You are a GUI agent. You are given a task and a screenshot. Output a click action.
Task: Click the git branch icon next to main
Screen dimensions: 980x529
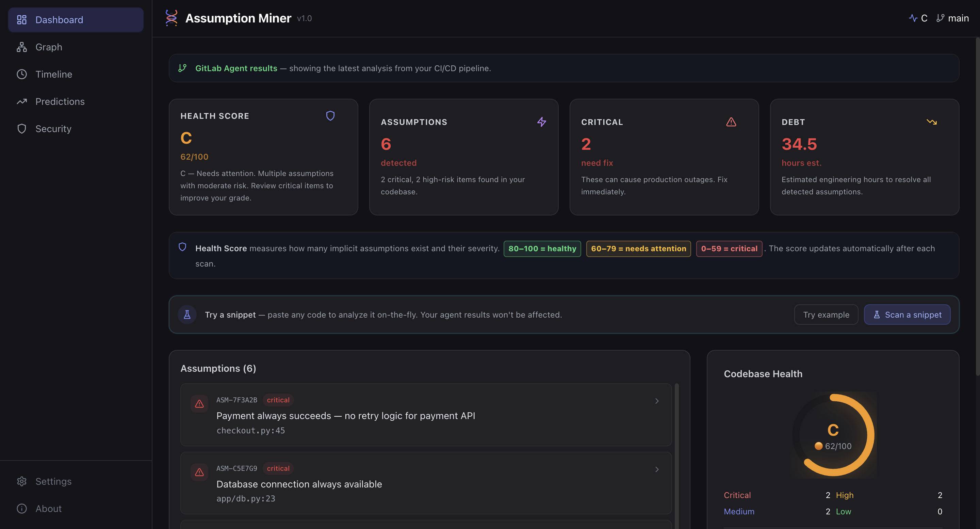point(940,18)
